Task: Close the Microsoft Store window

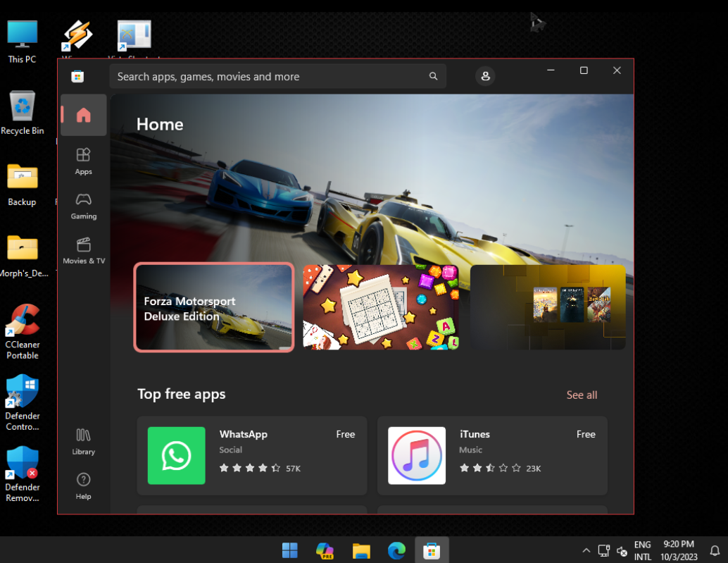Action: pos(617,70)
